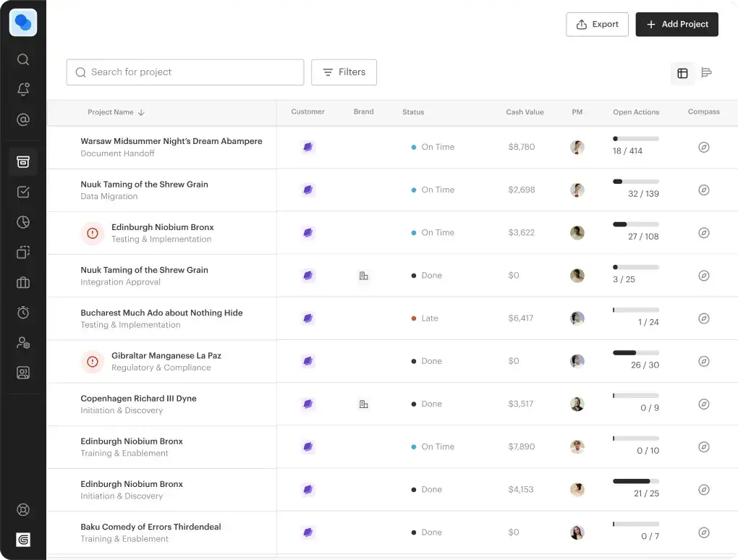Open the Compass icon for Warsaw Midsummer project

[x=703, y=147]
